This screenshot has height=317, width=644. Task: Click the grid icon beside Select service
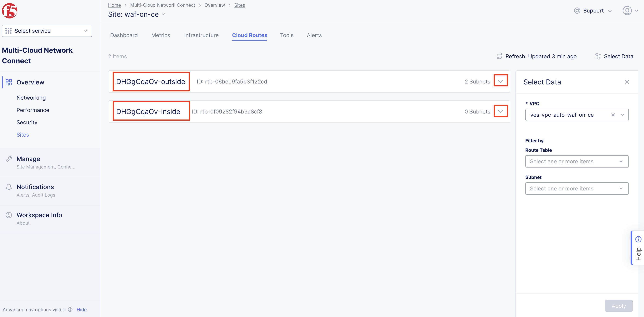tap(8, 31)
